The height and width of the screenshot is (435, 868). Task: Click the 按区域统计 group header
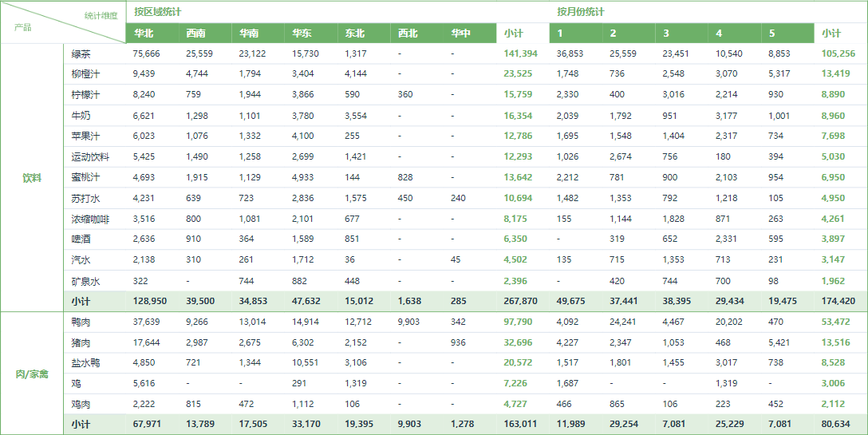click(158, 12)
